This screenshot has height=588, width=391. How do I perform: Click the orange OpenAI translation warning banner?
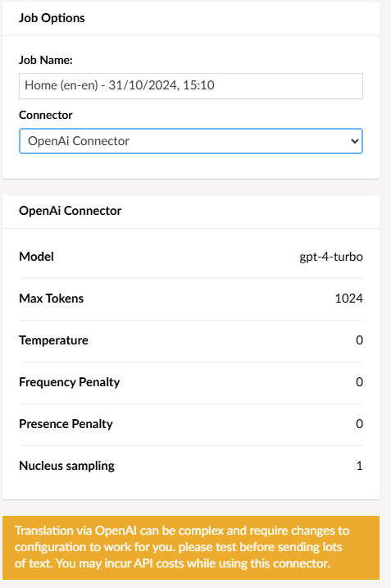pyautogui.click(x=191, y=548)
